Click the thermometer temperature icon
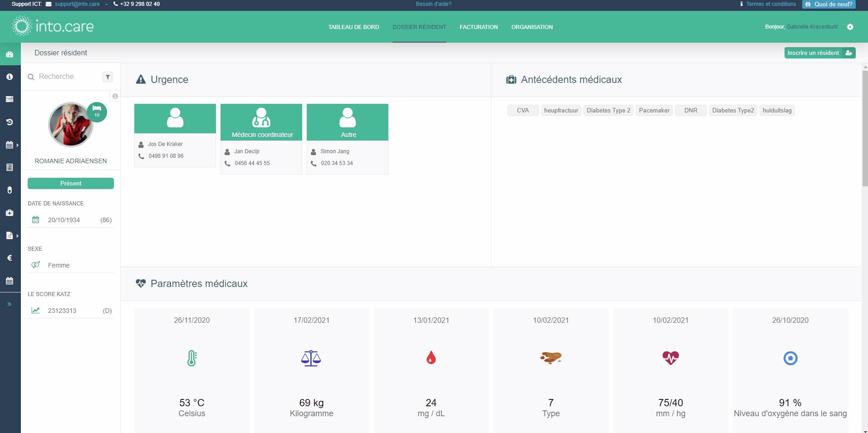Viewport: 868px width, 433px height. pos(192,358)
